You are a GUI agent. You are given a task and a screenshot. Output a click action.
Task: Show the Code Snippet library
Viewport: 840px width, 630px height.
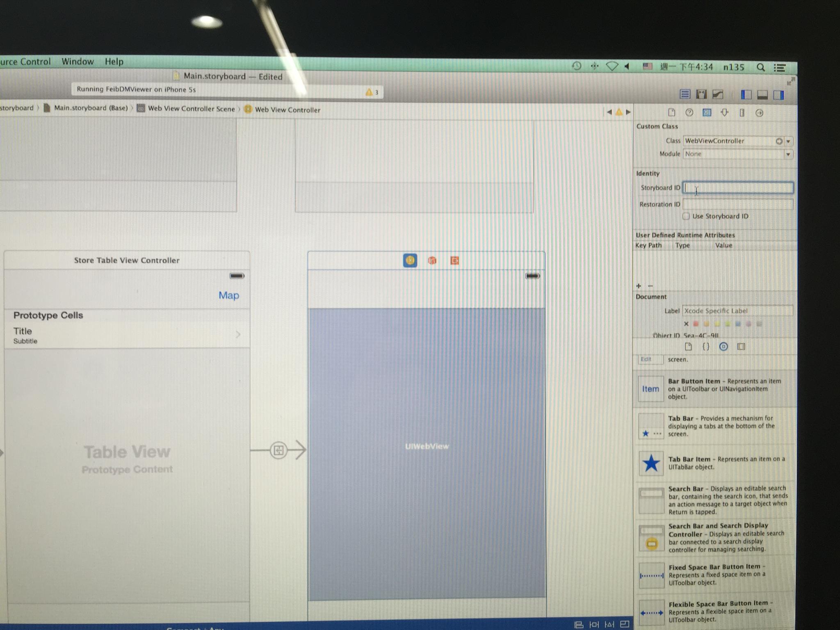tap(706, 347)
